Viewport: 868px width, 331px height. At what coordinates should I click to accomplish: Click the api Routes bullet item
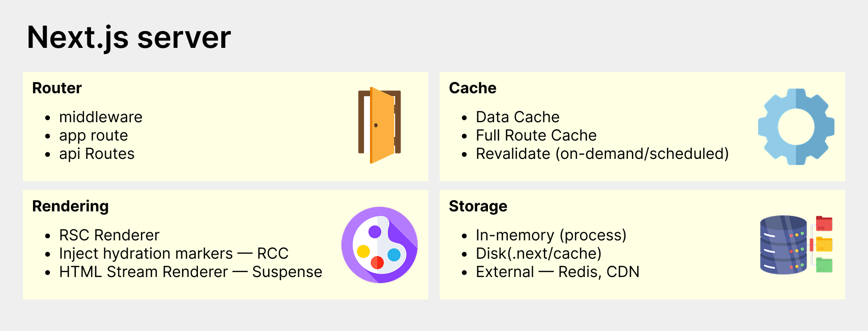(97, 154)
